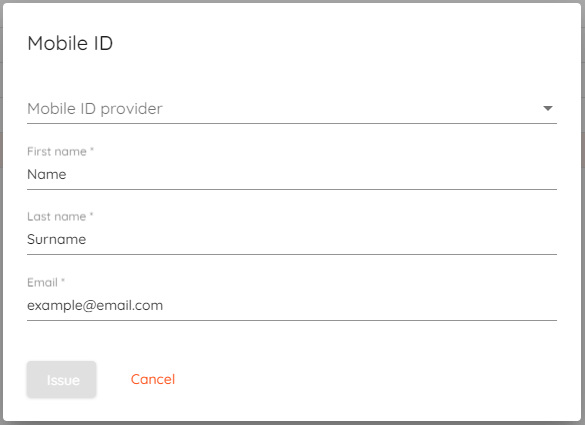Open the Mobile ID provider select field

[x=292, y=109]
